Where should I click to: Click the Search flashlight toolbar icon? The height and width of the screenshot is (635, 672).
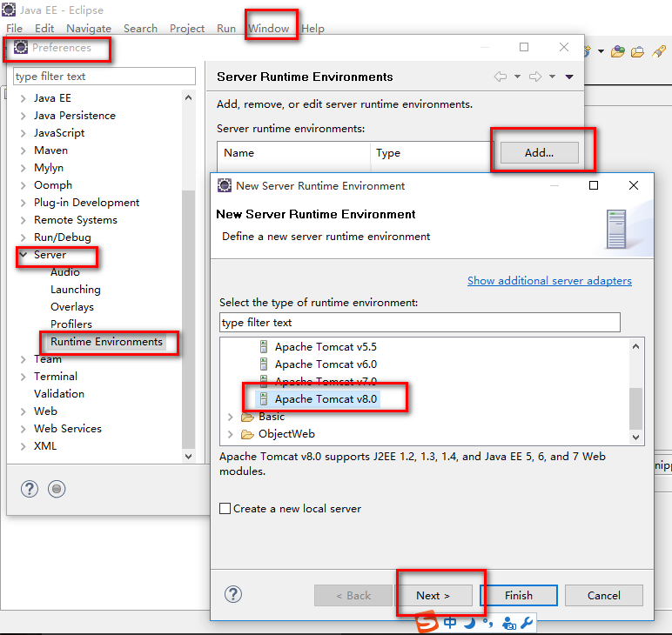pos(659,52)
